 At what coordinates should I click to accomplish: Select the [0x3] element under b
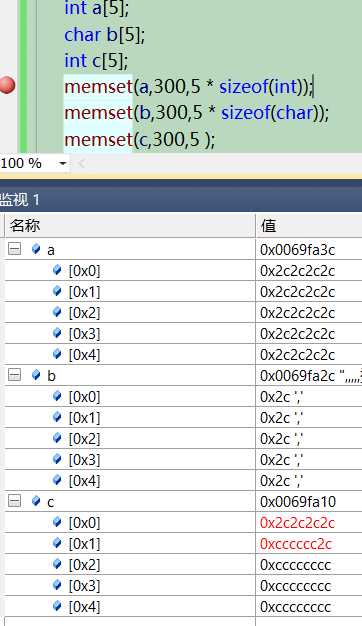click(x=84, y=460)
